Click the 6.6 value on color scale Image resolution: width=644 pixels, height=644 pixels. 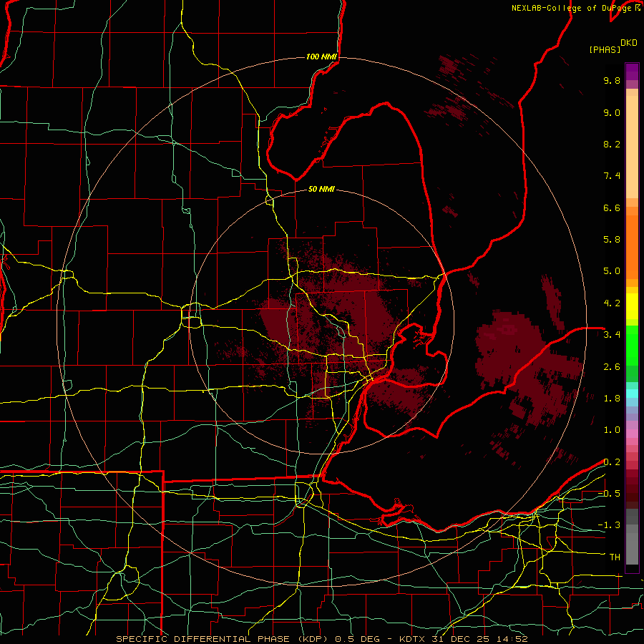[x=612, y=208]
